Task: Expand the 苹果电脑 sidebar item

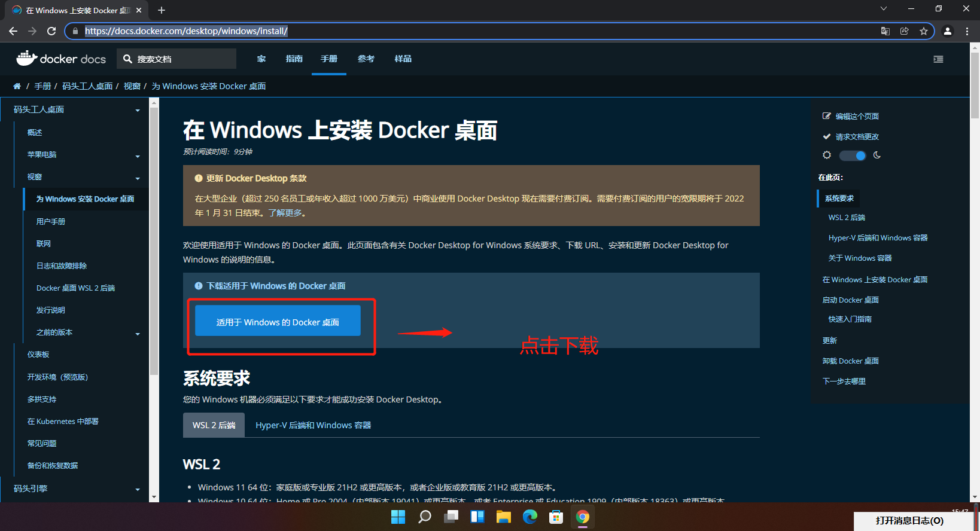Action: pyautogui.click(x=138, y=156)
